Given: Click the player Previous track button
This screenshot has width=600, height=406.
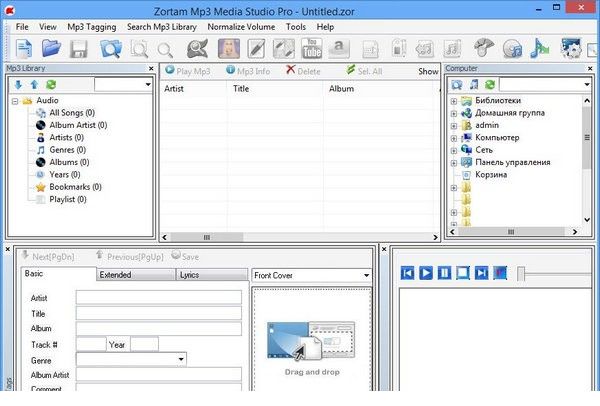Looking at the screenshot, I should tap(408, 273).
